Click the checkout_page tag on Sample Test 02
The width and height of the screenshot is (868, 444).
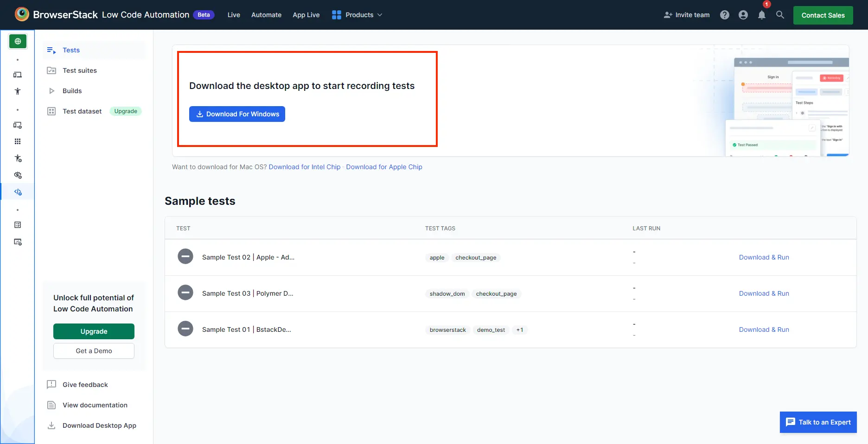476,258
